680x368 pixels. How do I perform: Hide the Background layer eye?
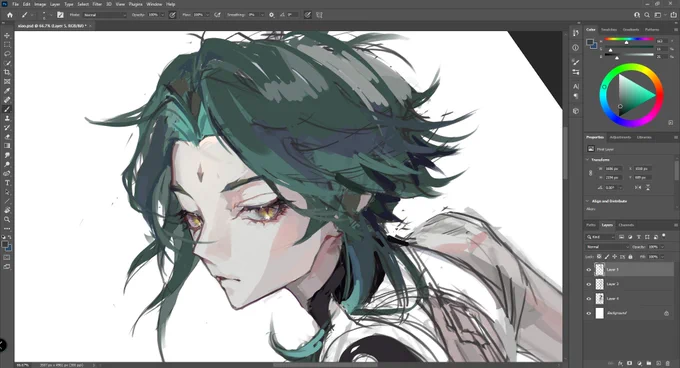point(588,313)
